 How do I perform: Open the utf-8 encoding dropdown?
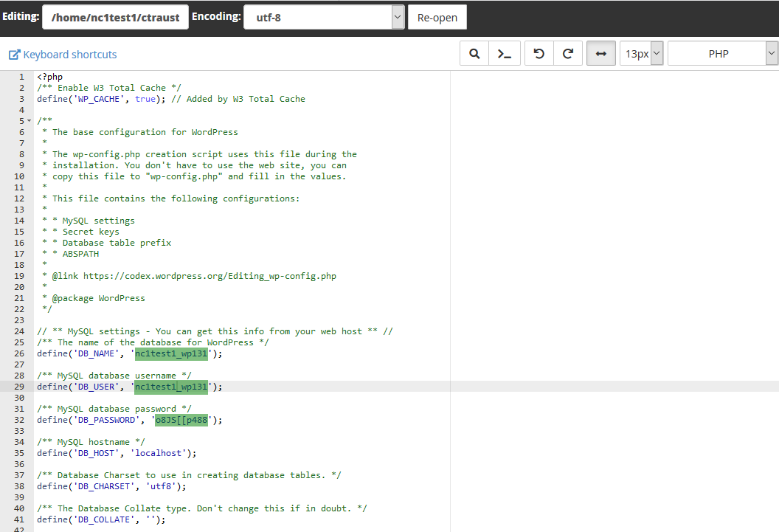click(324, 18)
